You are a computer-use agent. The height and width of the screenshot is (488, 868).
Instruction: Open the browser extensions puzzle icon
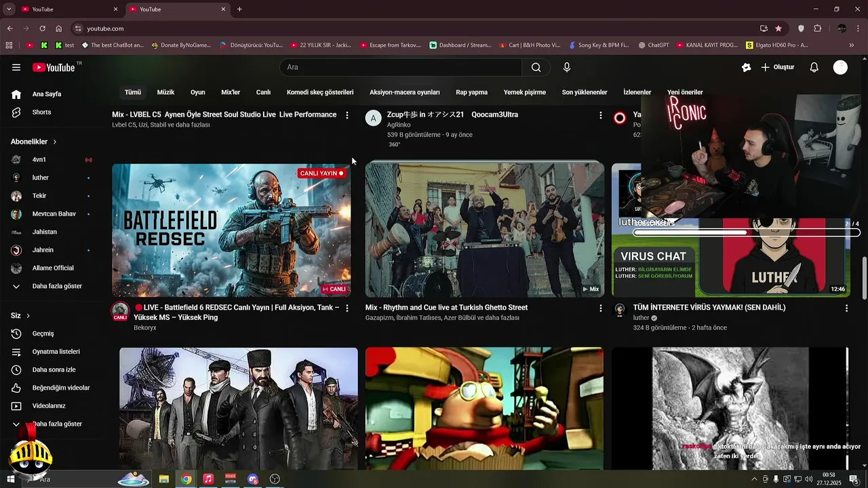tap(817, 28)
